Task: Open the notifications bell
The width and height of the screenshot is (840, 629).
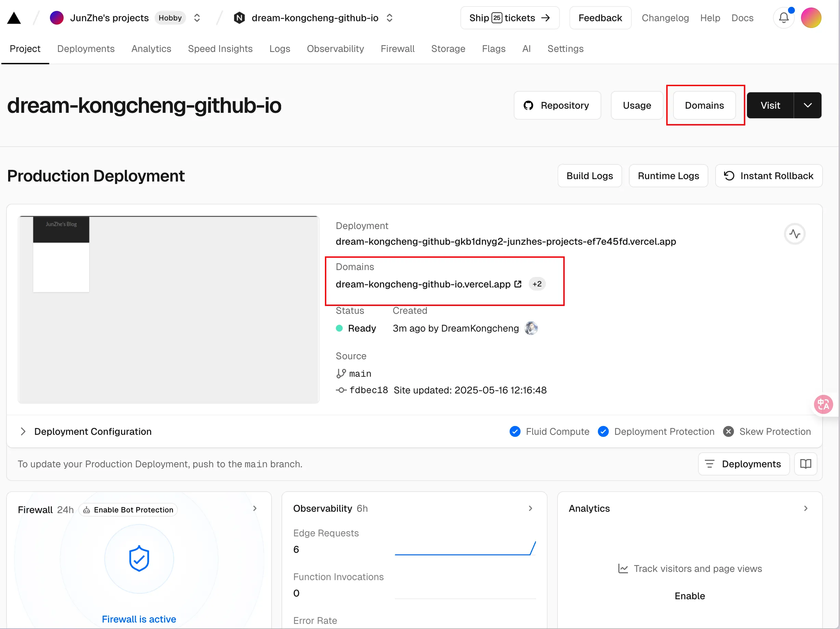Action: [x=784, y=18]
